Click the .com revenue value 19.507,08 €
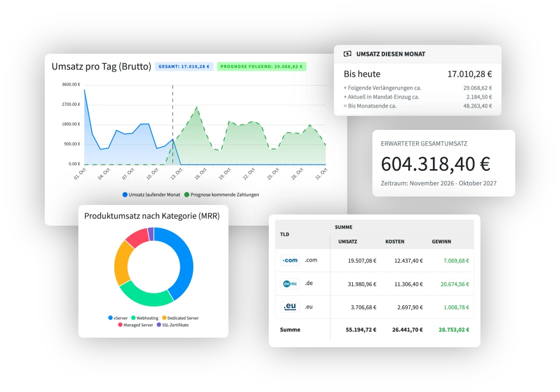Image resolution: width=560 pixels, height=392 pixels. [362, 260]
